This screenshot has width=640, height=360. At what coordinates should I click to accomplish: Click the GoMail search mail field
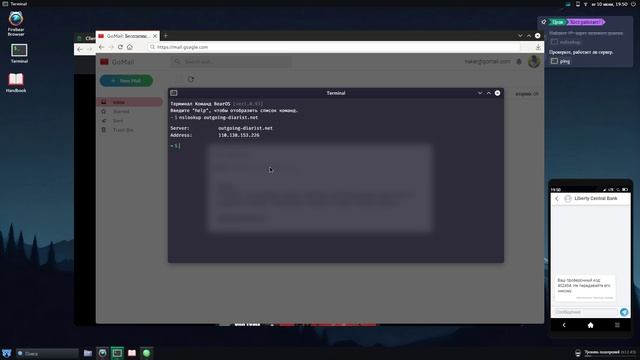point(231,62)
